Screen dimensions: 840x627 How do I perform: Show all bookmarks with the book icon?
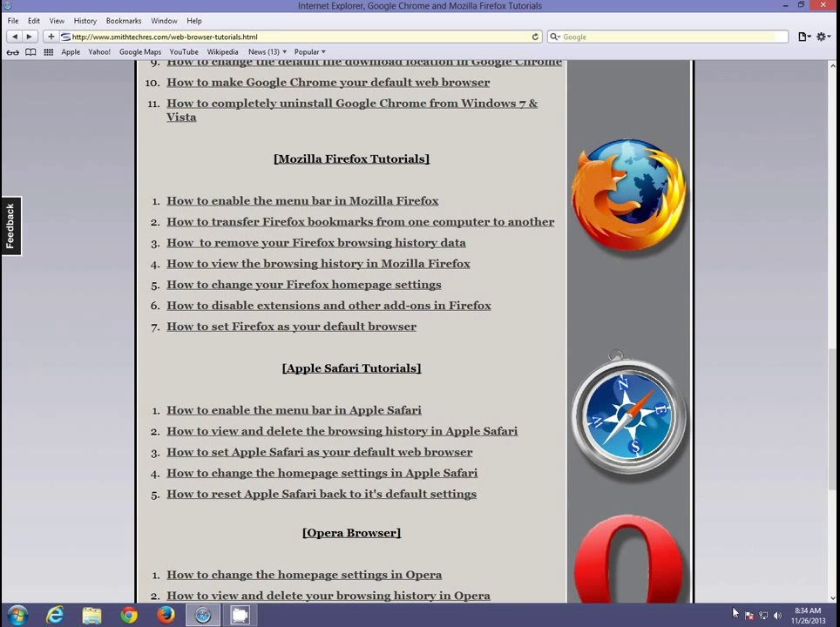point(31,52)
